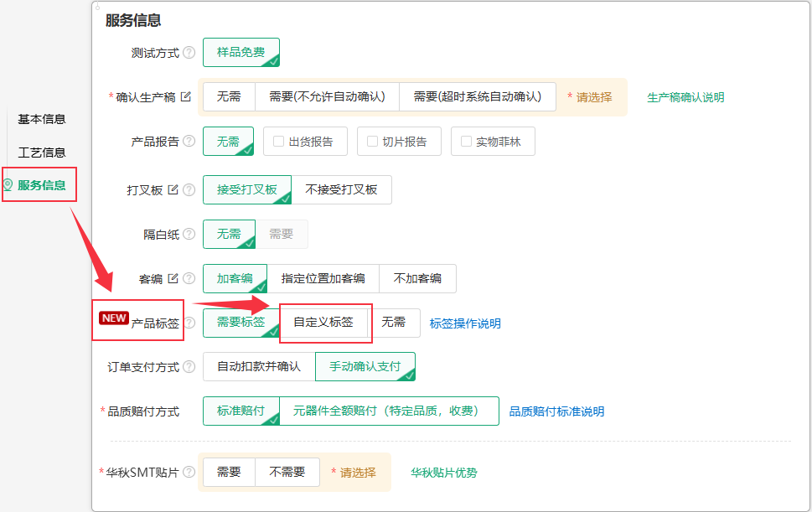
Task: Select 不接受打叉板 option
Action: (x=341, y=189)
